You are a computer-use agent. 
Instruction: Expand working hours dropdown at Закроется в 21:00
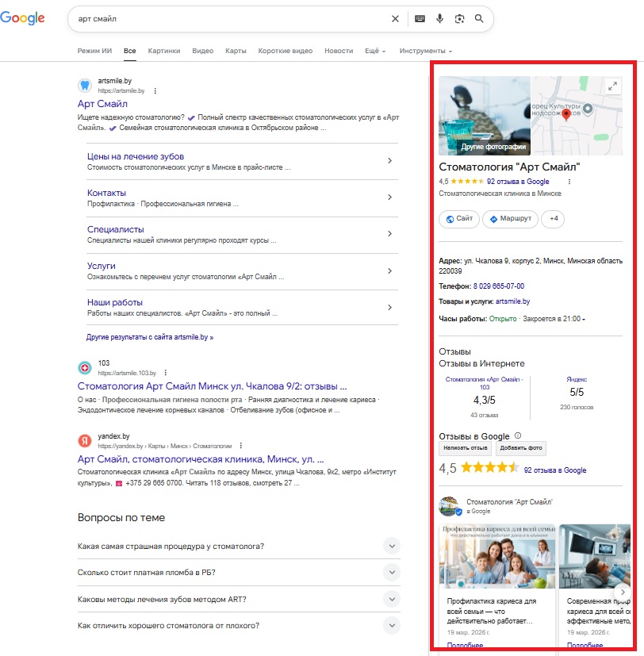click(554, 319)
